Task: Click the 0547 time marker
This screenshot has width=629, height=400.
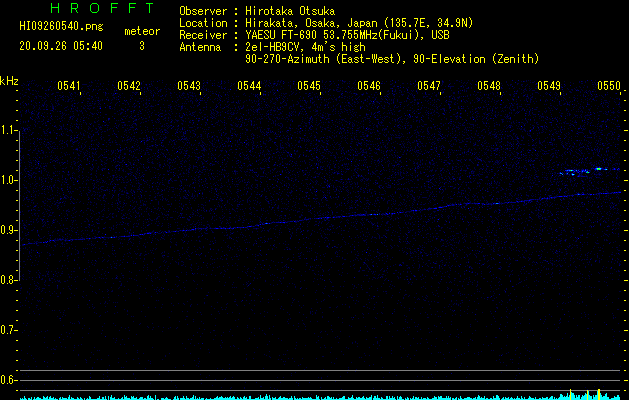Action: click(x=428, y=86)
